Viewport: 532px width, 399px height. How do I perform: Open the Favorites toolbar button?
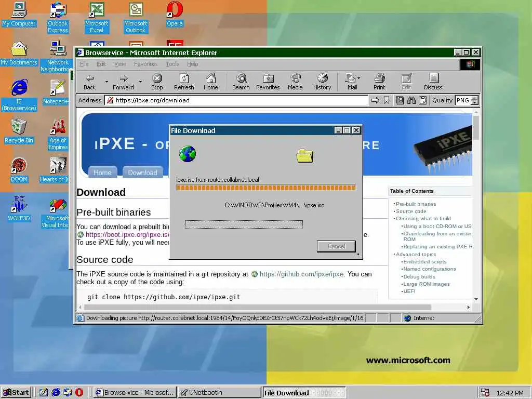tap(268, 82)
